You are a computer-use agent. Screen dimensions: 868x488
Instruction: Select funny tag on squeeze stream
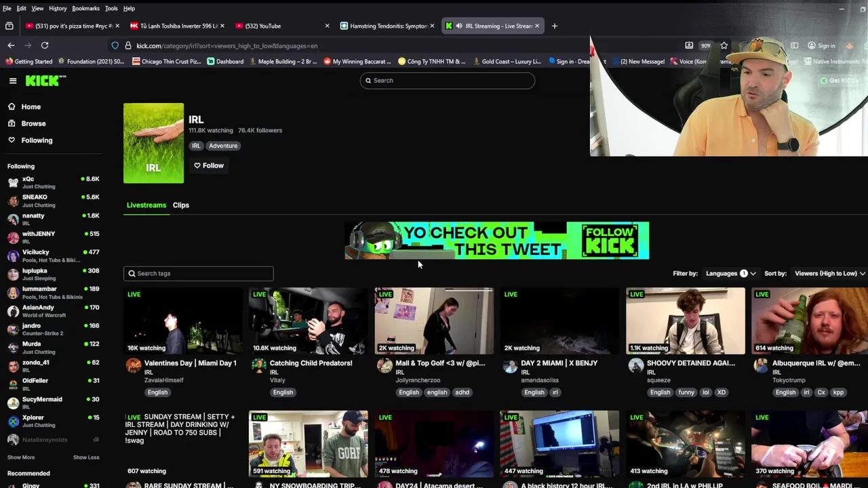[x=686, y=392]
